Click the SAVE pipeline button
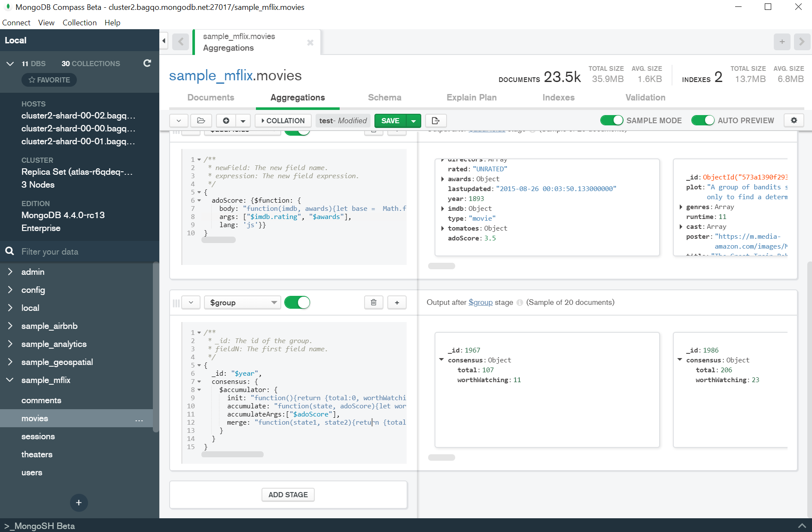Viewport: 812px width, 532px height. click(390, 121)
